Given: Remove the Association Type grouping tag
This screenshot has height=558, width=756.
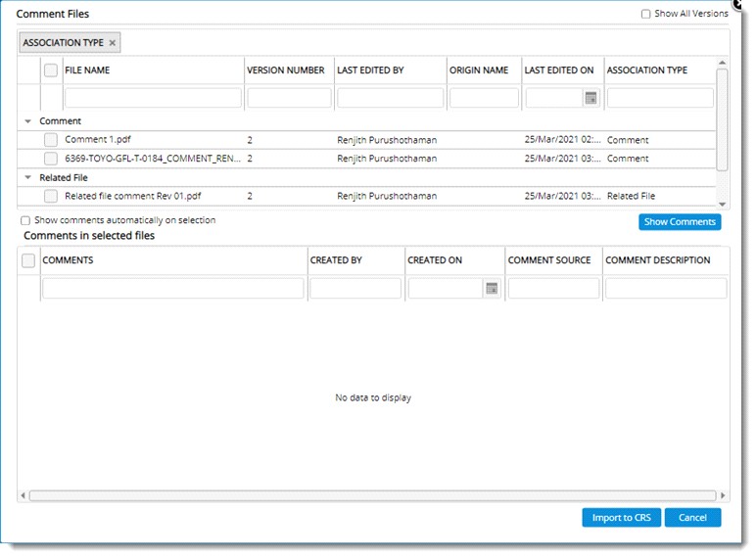Looking at the screenshot, I should click(x=113, y=43).
